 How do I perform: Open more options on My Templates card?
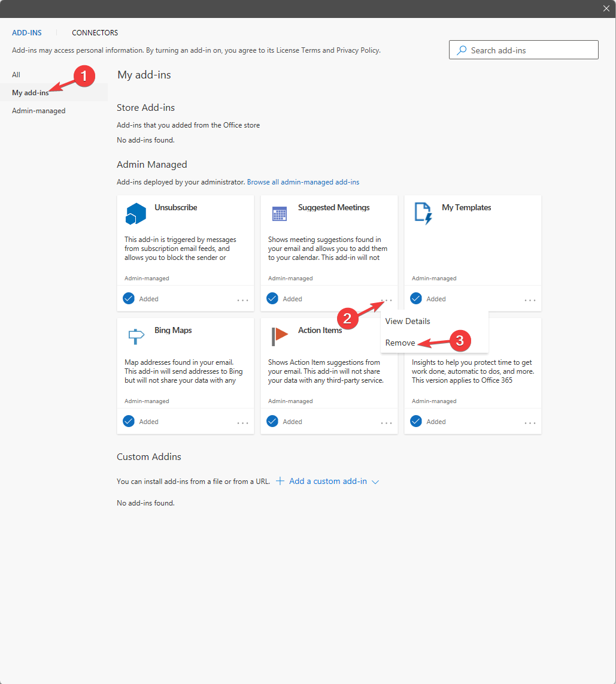(530, 300)
